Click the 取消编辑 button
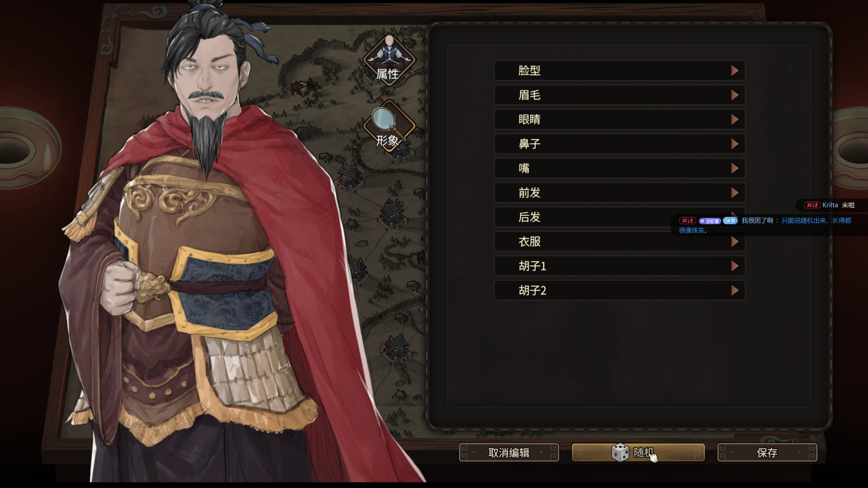The image size is (868, 488). coord(509,452)
